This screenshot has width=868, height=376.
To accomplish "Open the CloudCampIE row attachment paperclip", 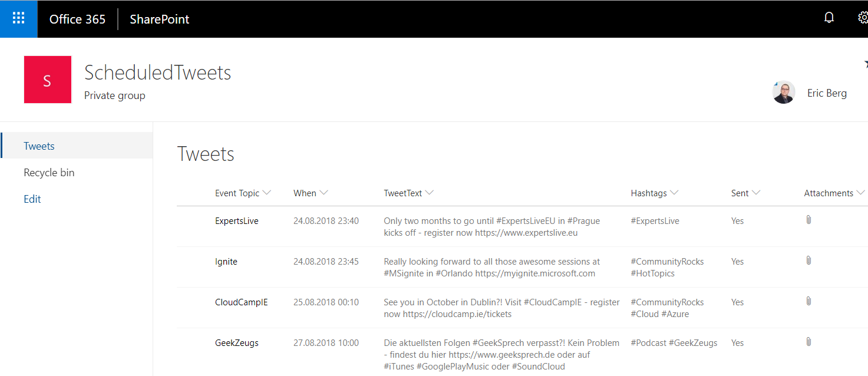I will 808,301.
